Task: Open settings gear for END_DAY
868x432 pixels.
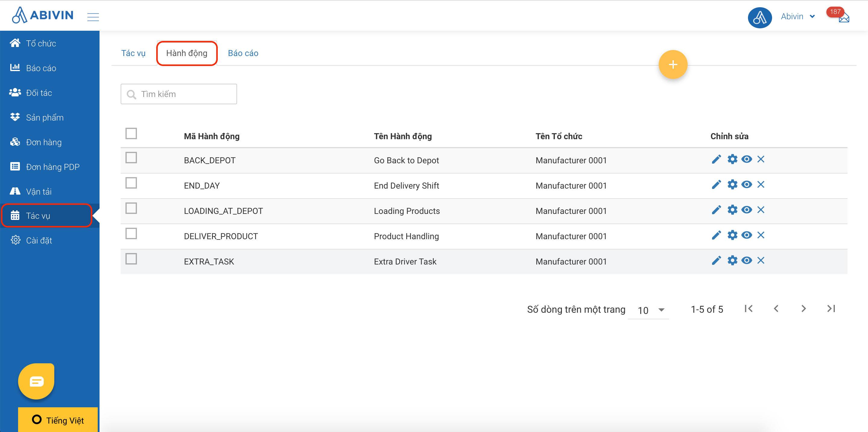Action: point(732,184)
